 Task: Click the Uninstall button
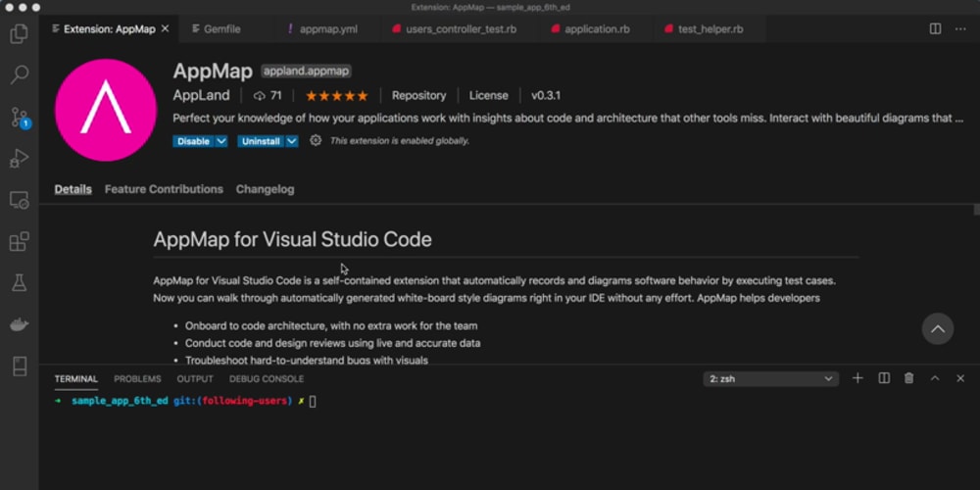pos(262,141)
